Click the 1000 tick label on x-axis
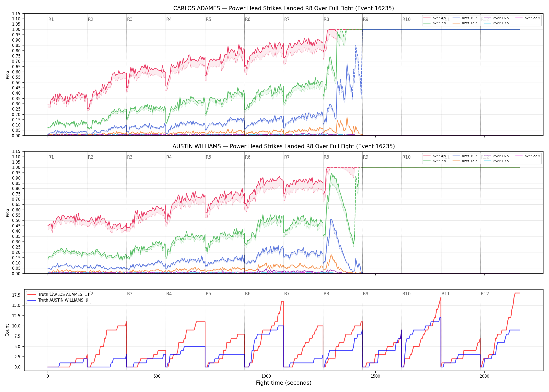This screenshot has width=549, height=392. pyautogui.click(x=266, y=376)
